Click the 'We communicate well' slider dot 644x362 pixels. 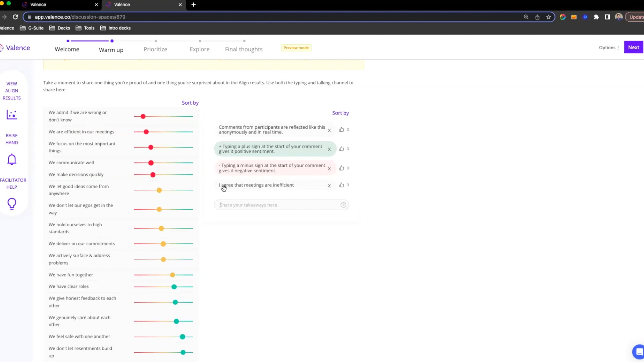coord(151,163)
